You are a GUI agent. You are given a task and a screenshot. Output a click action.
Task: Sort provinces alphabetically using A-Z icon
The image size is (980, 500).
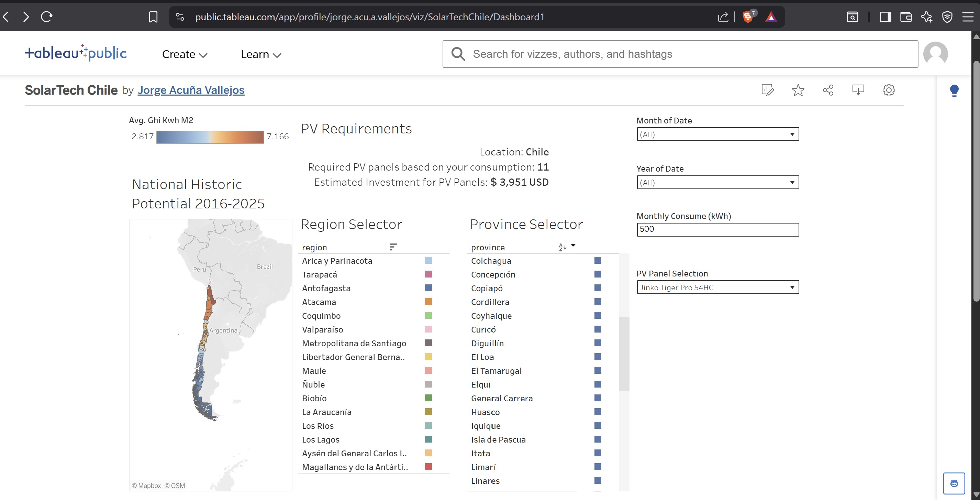click(x=562, y=247)
